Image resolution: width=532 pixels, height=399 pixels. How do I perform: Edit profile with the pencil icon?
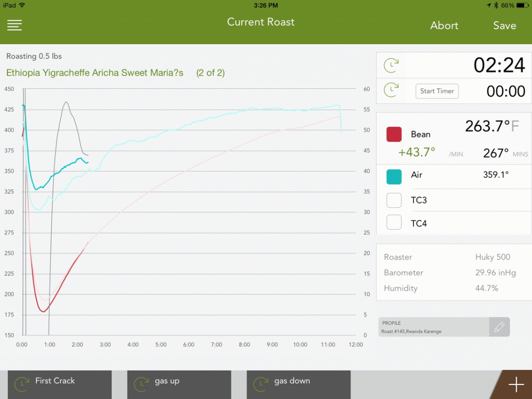499,327
